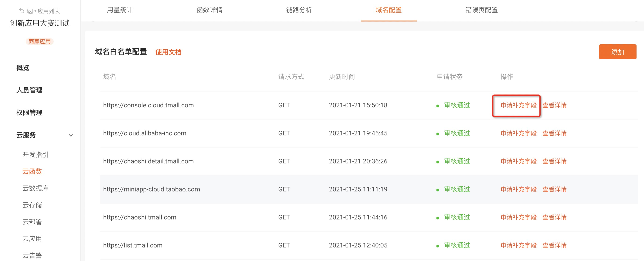This screenshot has width=644, height=261.
Task: Open the 返回应用列表 link
Action: [43, 11]
